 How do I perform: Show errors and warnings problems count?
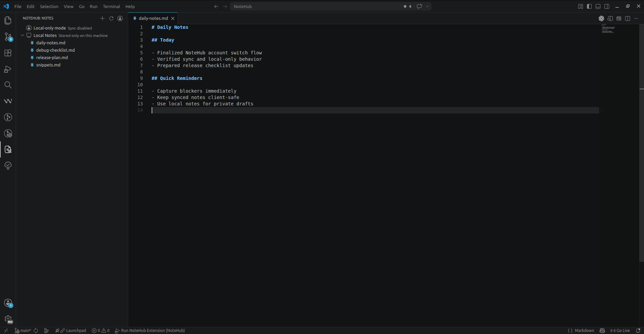coord(101,331)
